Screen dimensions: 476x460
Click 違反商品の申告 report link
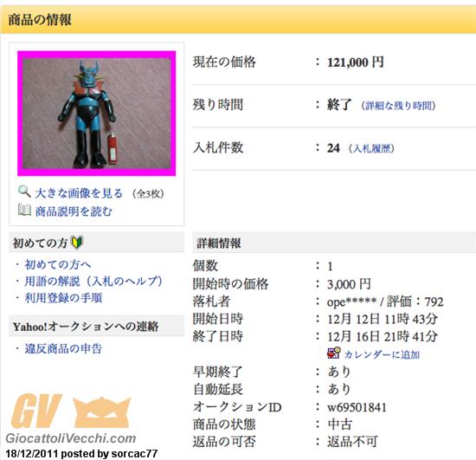[x=63, y=348]
